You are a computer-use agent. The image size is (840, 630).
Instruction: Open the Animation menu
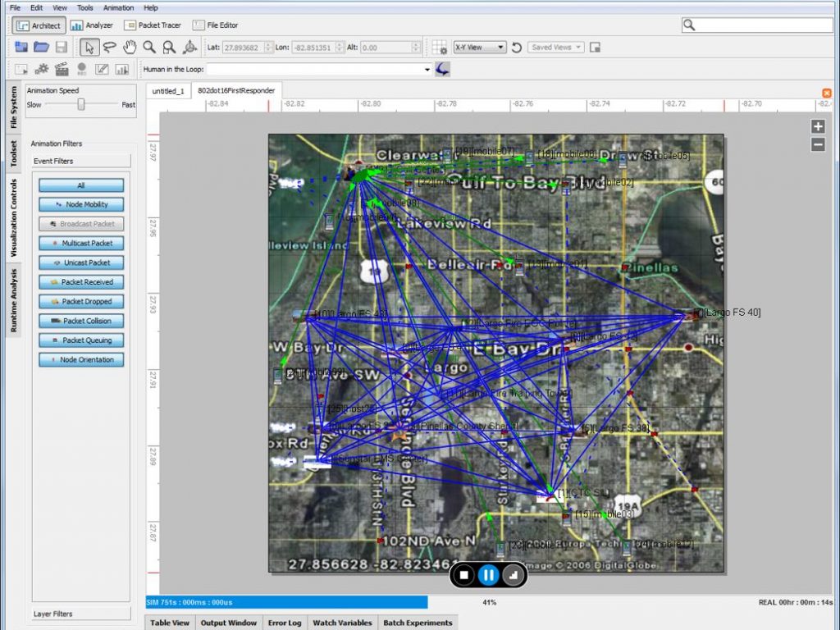(119, 7)
